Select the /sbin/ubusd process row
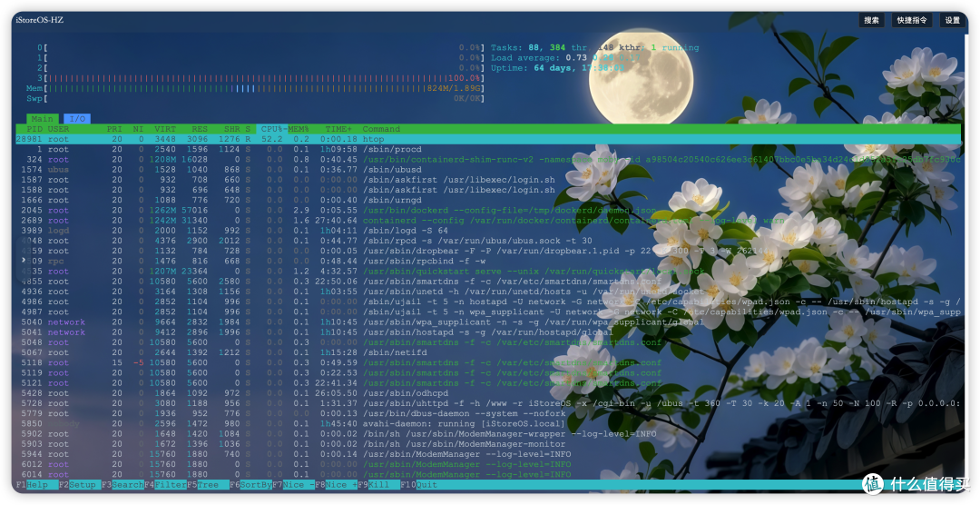 (488, 170)
